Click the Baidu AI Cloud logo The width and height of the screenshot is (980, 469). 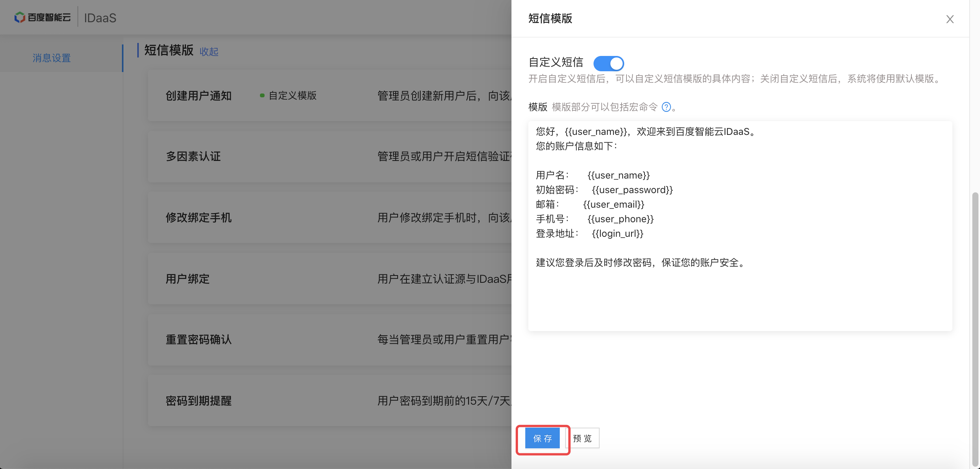point(42,18)
